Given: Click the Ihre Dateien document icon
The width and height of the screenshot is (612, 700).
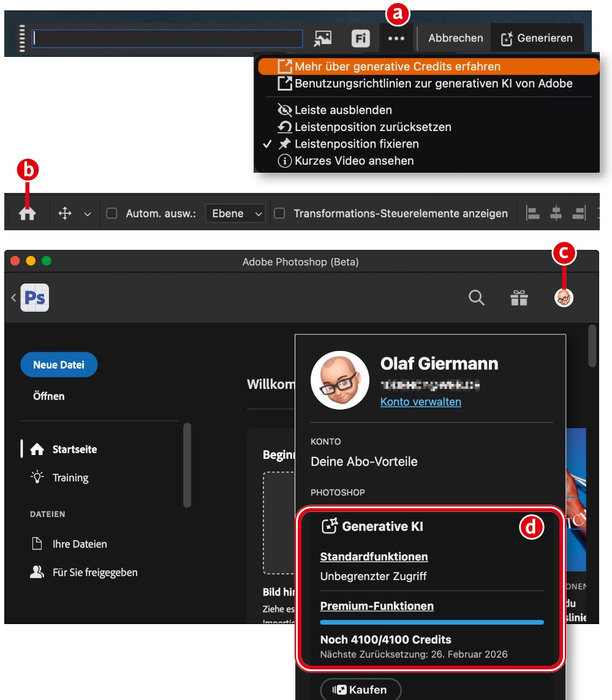Looking at the screenshot, I should point(37,543).
